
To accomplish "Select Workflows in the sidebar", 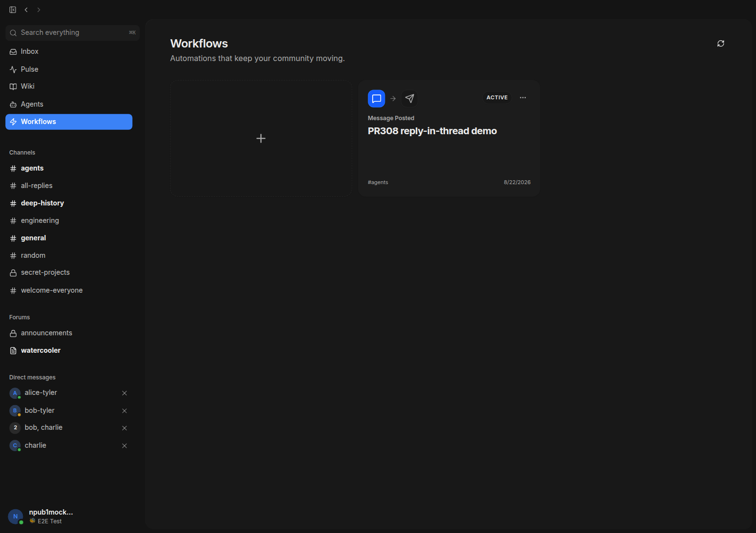I will pos(69,122).
